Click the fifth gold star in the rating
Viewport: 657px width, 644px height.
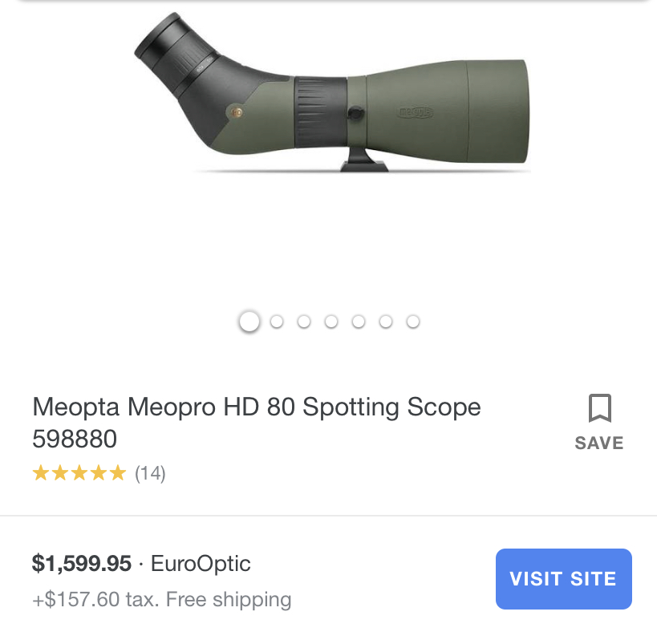pyautogui.click(x=118, y=473)
